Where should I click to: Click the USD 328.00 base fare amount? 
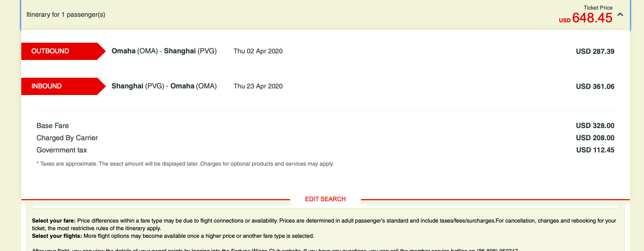tap(595, 125)
